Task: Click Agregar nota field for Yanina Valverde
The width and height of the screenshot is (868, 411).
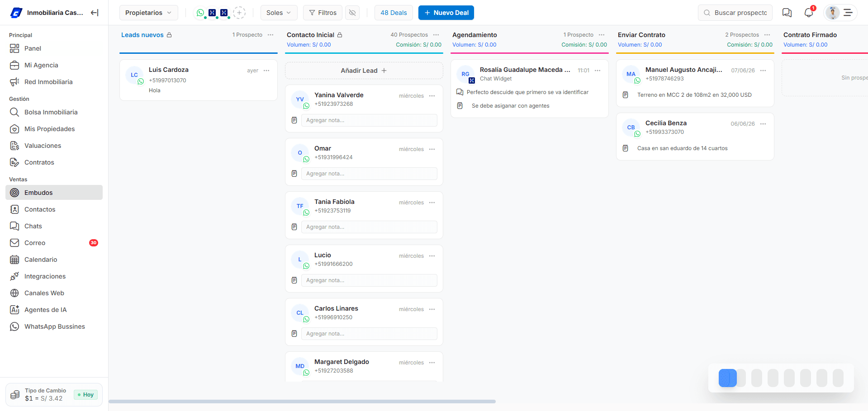Action: coord(369,120)
